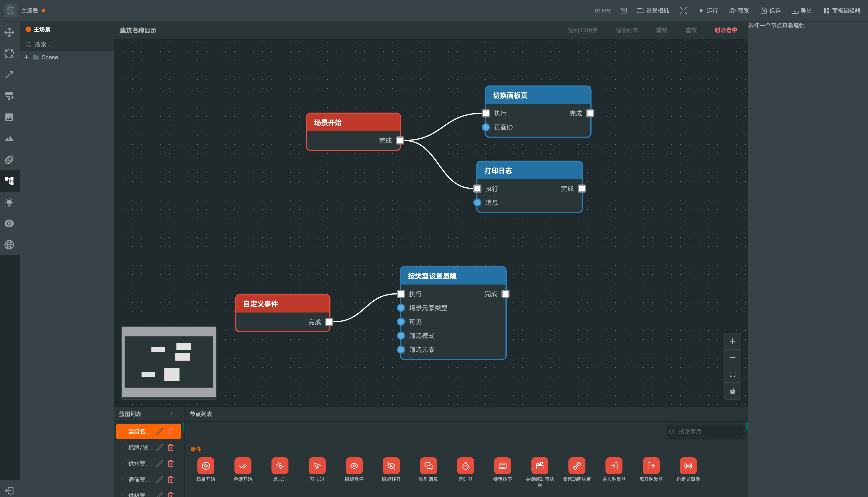The height and width of the screenshot is (497, 868).
Task: Click the globe icon in left sidebar
Action: coord(9,245)
